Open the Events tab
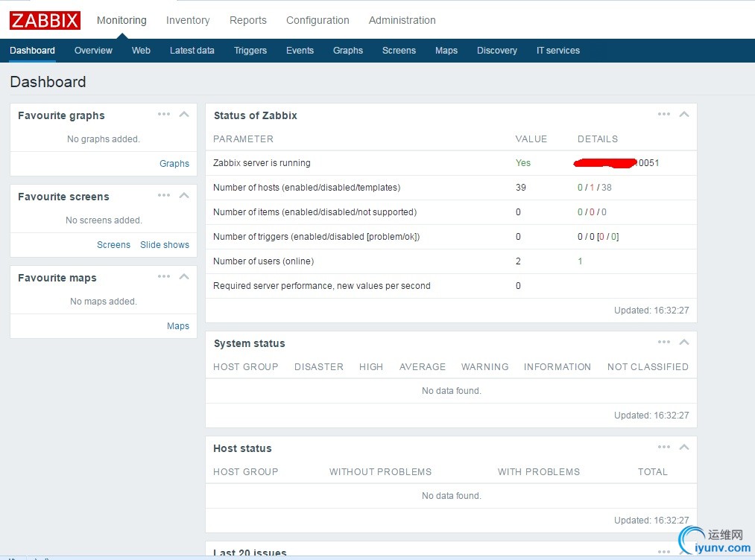 (x=300, y=51)
